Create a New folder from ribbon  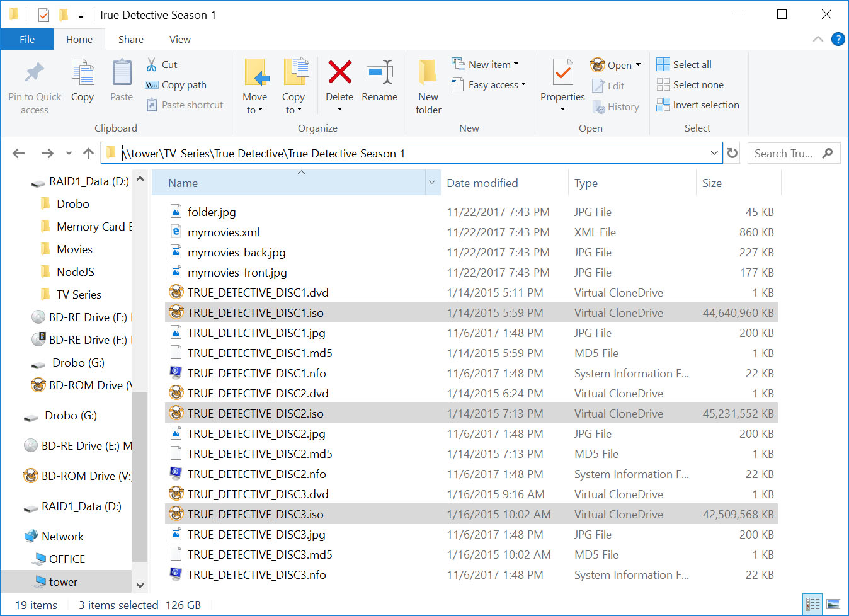click(428, 87)
